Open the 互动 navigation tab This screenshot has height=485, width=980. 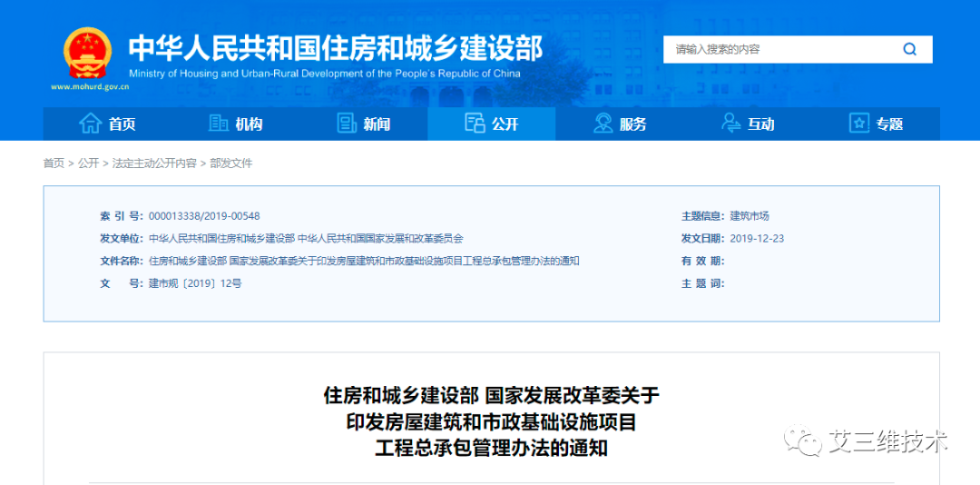pyautogui.click(x=748, y=124)
